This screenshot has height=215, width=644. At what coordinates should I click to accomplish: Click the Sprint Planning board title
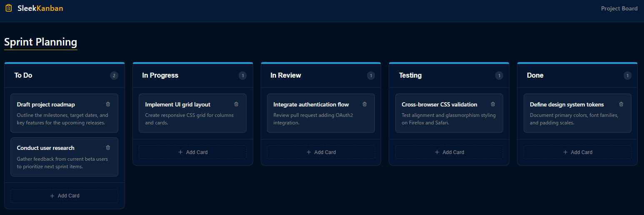point(41,42)
